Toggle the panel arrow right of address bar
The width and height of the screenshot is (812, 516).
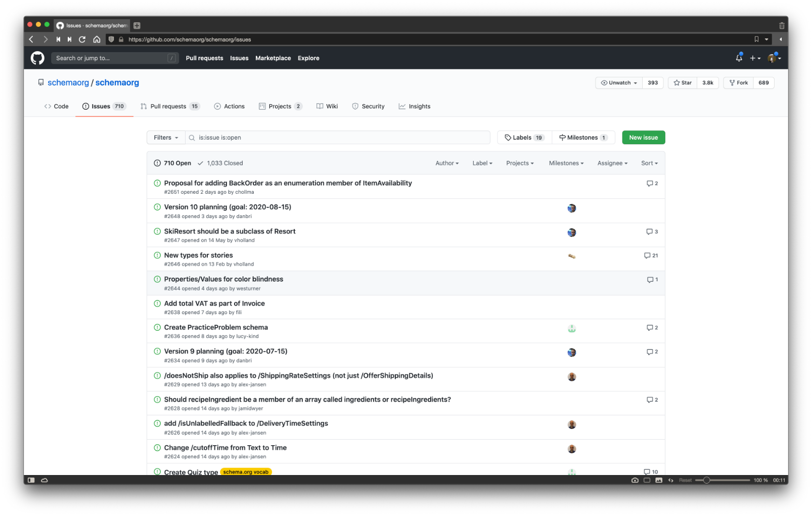[x=781, y=39]
